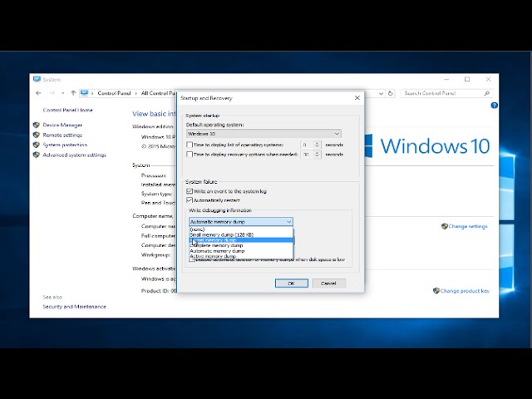Decrease operating systems list seconds spinner
Viewport: 532px width, 399px height.
click(318, 147)
